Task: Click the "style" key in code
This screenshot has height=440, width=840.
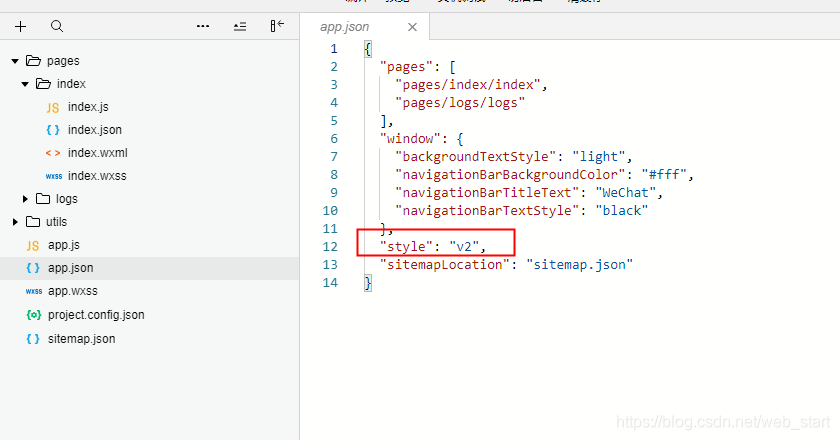Action: [x=406, y=247]
